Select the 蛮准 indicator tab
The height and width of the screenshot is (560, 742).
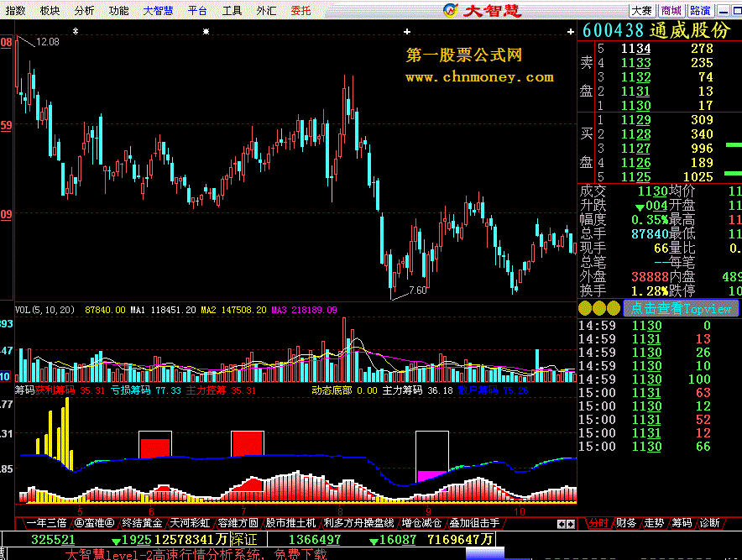pos(95,523)
